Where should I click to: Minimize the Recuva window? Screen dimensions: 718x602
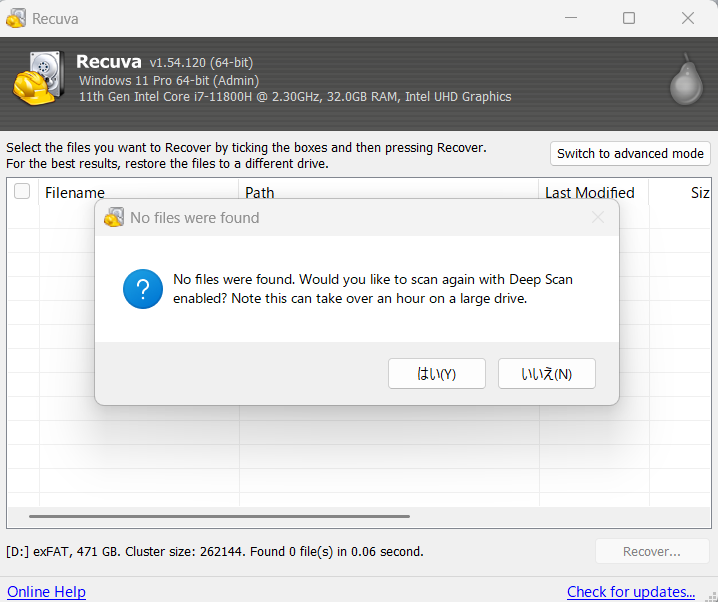(x=571, y=18)
